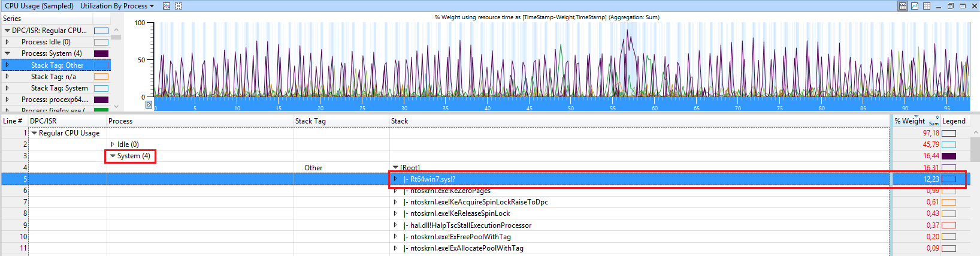Expand the ntoskrnl.exe!ExFreePoolWithTag row
The image size is (980, 256).
point(395,237)
